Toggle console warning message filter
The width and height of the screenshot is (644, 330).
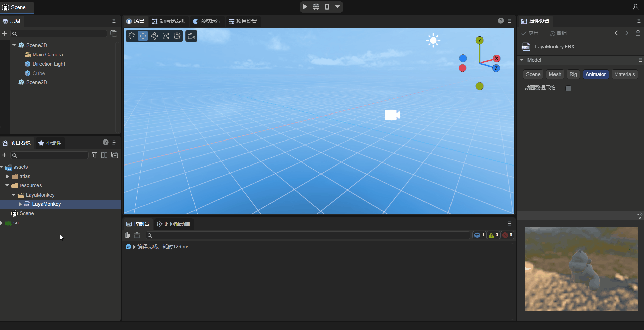pyautogui.click(x=493, y=235)
